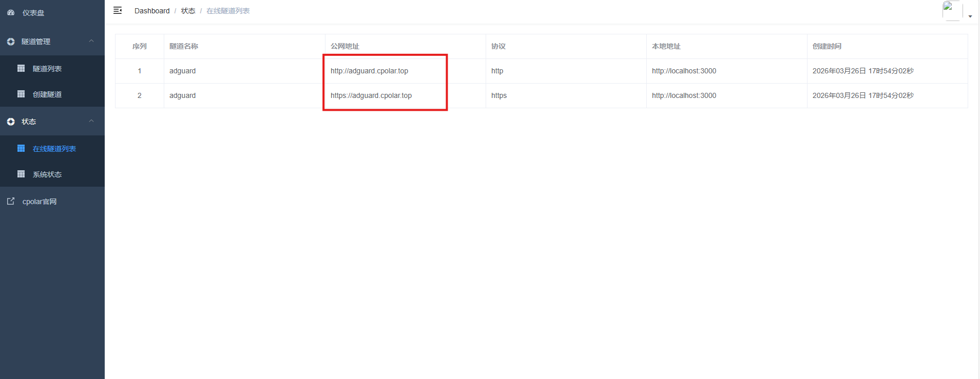Open the user avatar dropdown arrow
Screen dimensions: 980x379
tap(970, 16)
